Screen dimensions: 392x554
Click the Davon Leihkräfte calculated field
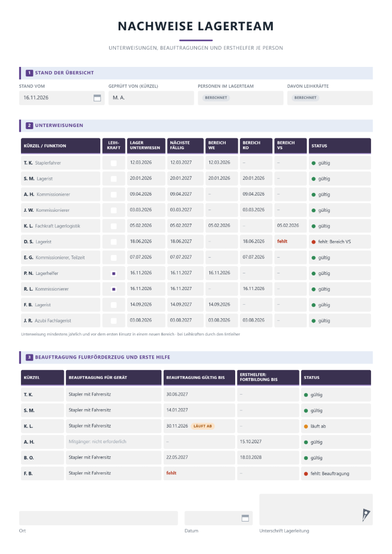coord(330,98)
